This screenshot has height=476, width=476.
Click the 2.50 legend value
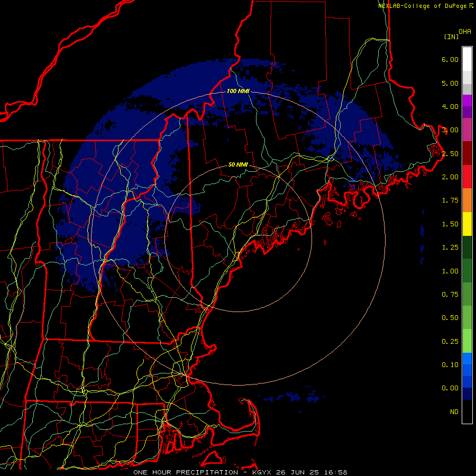[x=450, y=153]
